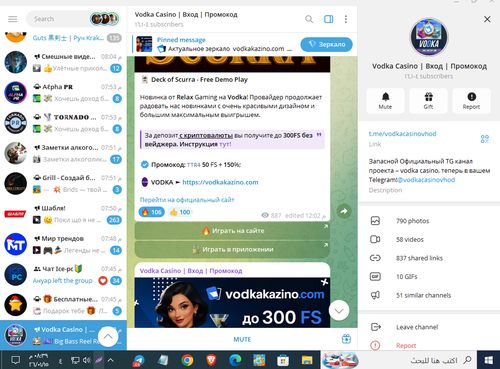Open the Alpha PR chat
The image size is (500, 369).
coord(63,93)
